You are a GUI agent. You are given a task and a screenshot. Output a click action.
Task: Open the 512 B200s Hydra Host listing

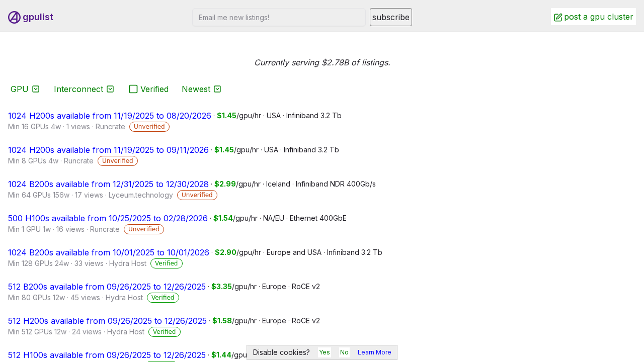point(107,286)
